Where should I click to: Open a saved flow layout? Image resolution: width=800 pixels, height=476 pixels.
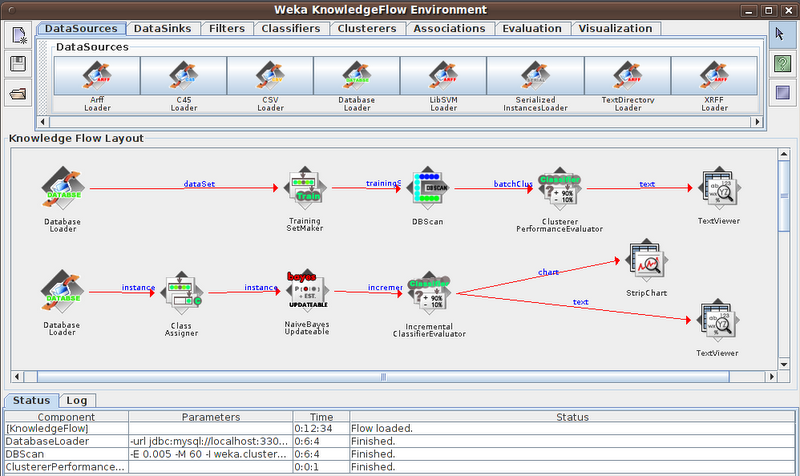(x=18, y=93)
